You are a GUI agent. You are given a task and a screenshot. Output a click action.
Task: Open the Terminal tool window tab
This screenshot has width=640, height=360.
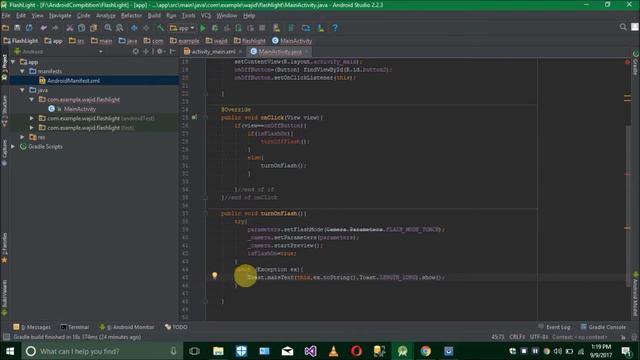point(75,327)
